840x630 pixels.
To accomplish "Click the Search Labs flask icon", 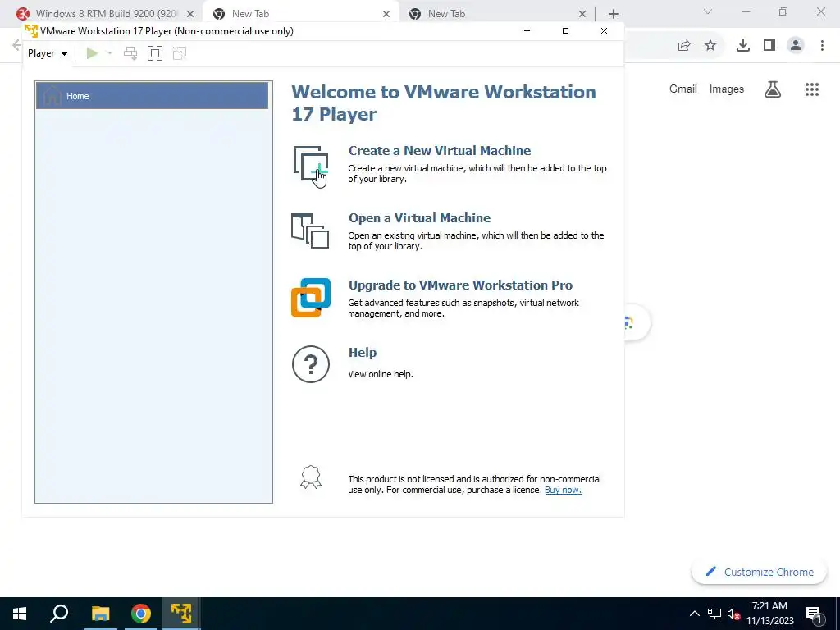I will [x=773, y=89].
